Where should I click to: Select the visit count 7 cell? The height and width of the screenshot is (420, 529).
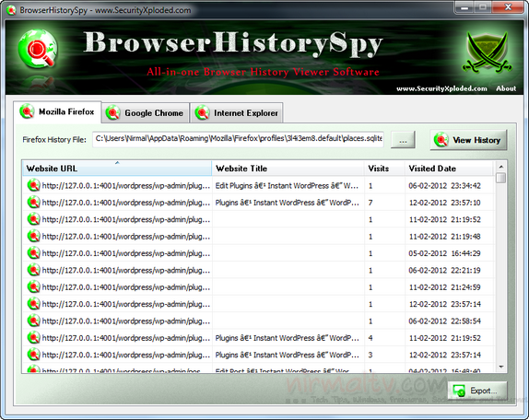click(x=370, y=203)
